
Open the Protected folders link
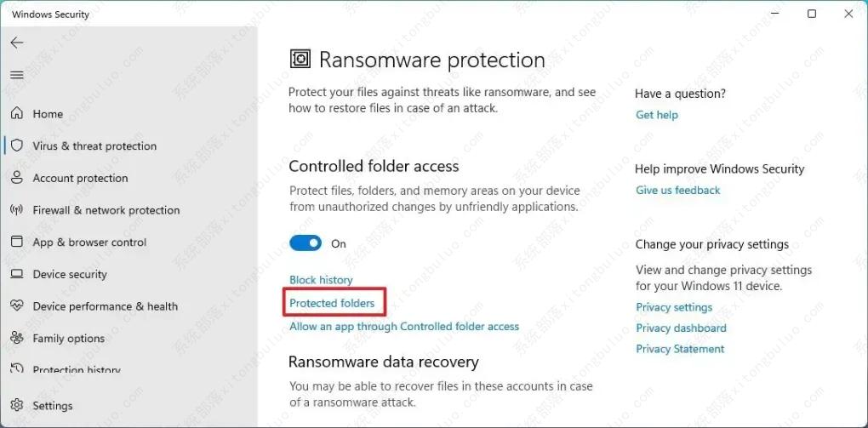tap(332, 303)
